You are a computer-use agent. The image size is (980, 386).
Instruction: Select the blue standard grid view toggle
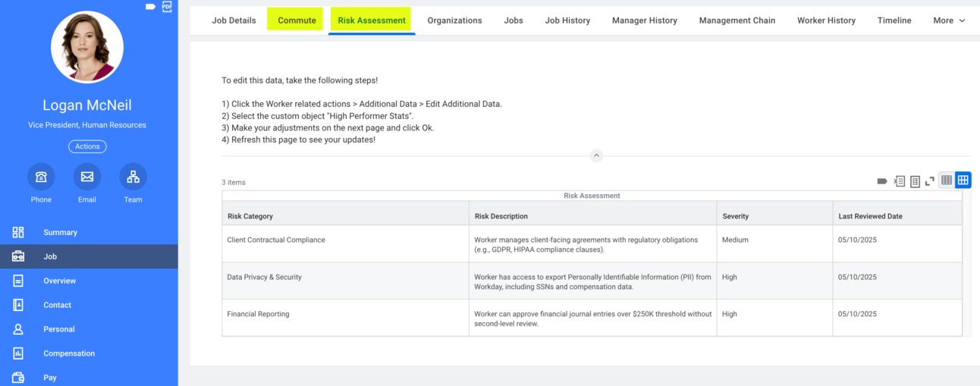point(963,180)
